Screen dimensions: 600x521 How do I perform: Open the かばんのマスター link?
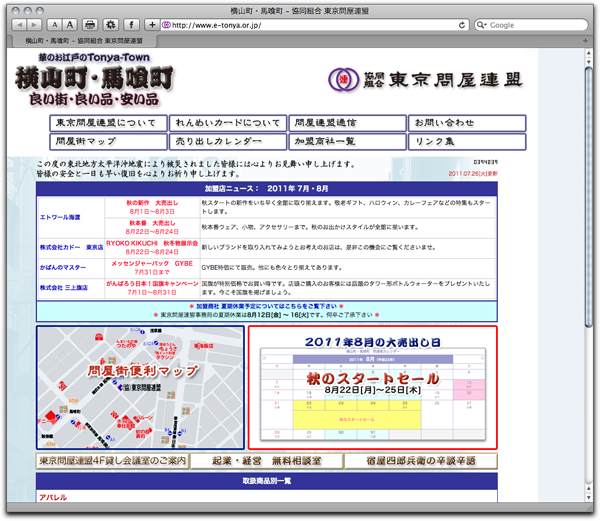63,267
